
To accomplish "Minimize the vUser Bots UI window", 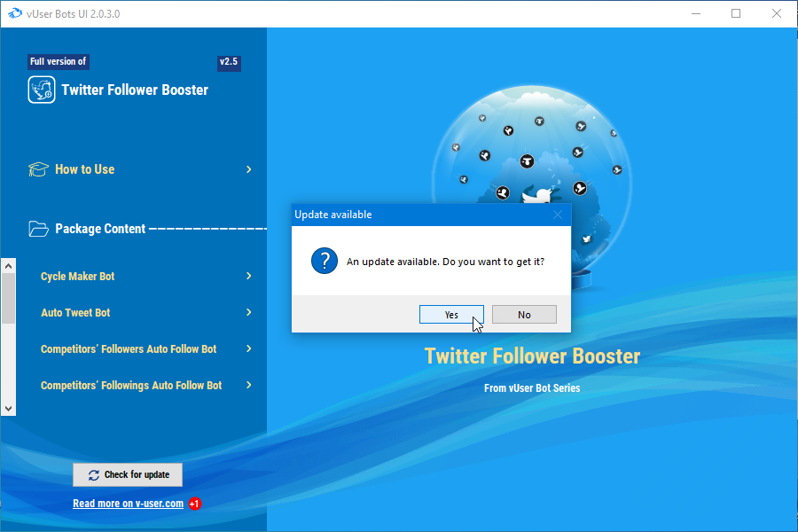I will tap(696, 14).
